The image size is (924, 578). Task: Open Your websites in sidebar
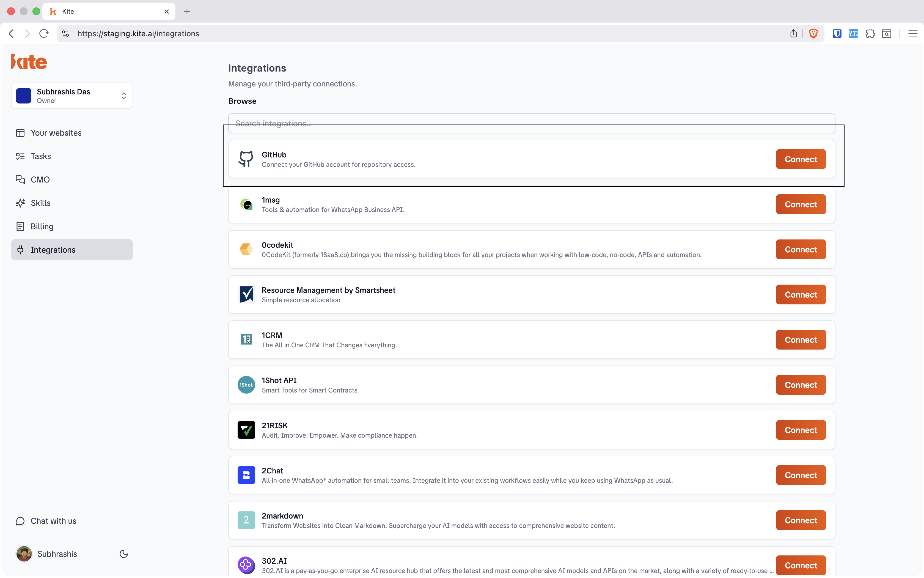72,133
